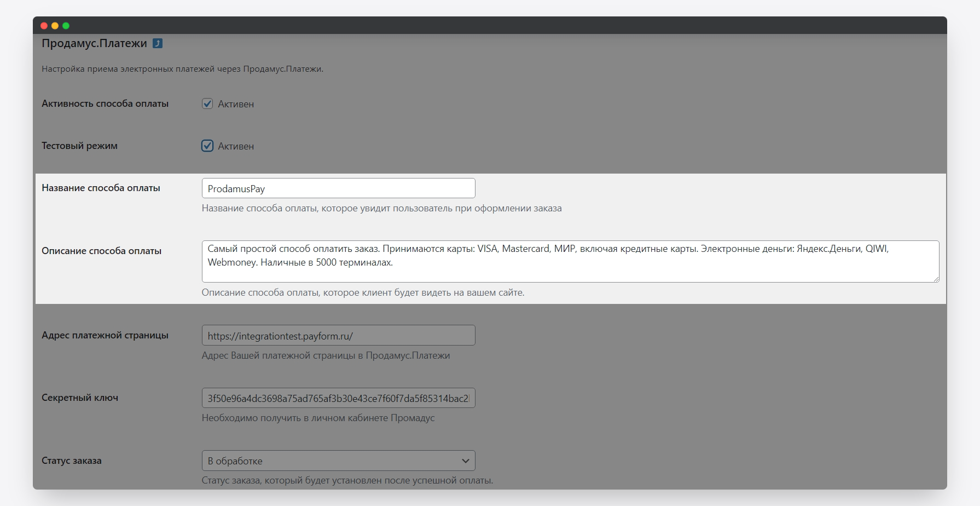Click the Название способа оплаты label
The image size is (980, 506).
[101, 188]
